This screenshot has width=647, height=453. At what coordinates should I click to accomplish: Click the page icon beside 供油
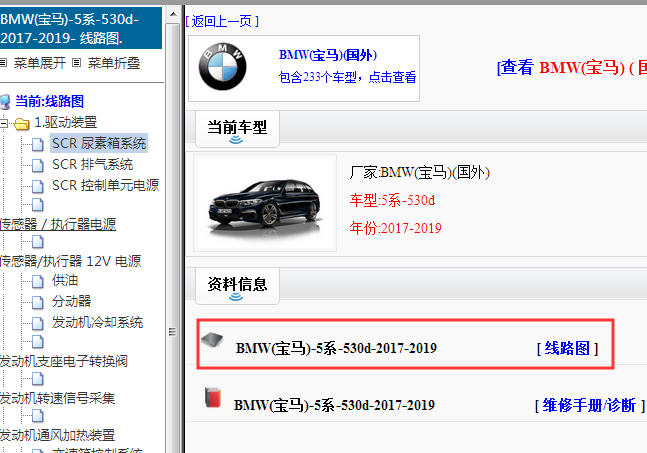pyautogui.click(x=38, y=281)
